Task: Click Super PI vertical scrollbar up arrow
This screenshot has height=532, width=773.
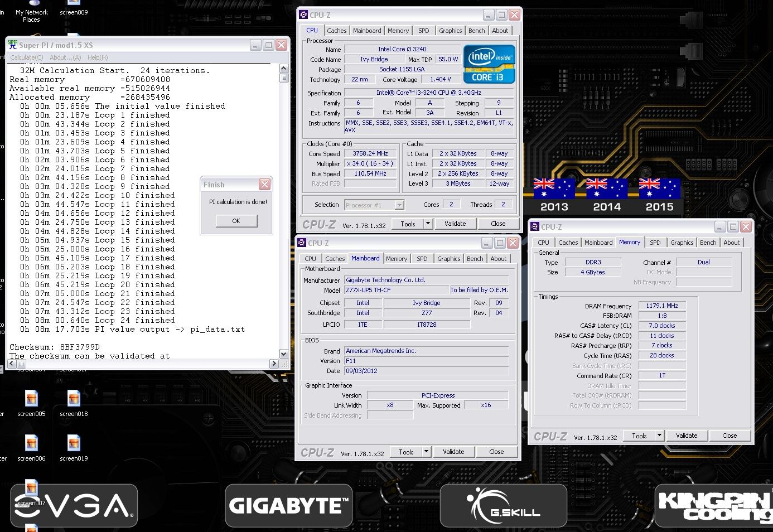Action: point(284,69)
